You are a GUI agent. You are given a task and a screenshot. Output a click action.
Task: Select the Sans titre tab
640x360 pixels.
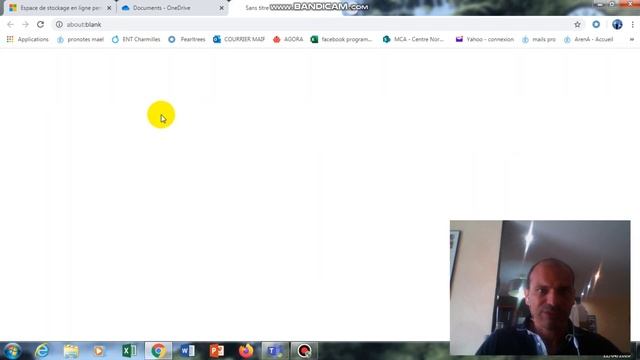click(257, 8)
